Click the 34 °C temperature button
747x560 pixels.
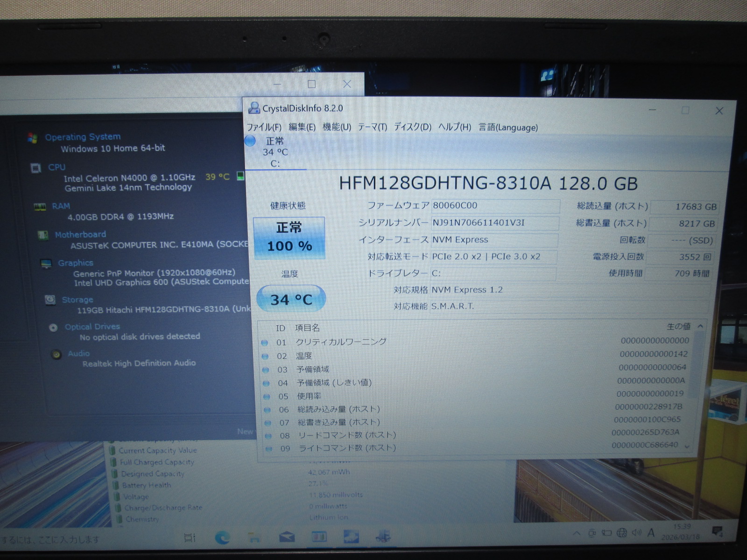pos(291,299)
